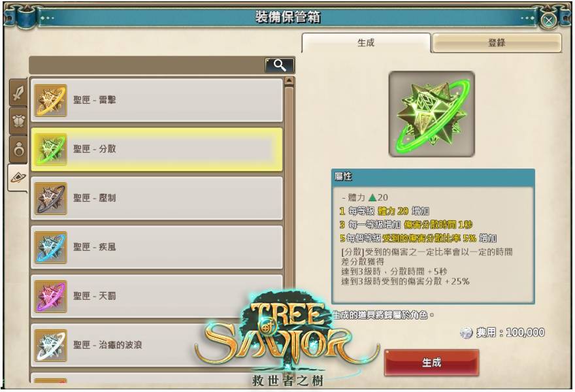
Task: Select the sword weapon category icon
Action: pos(19,92)
